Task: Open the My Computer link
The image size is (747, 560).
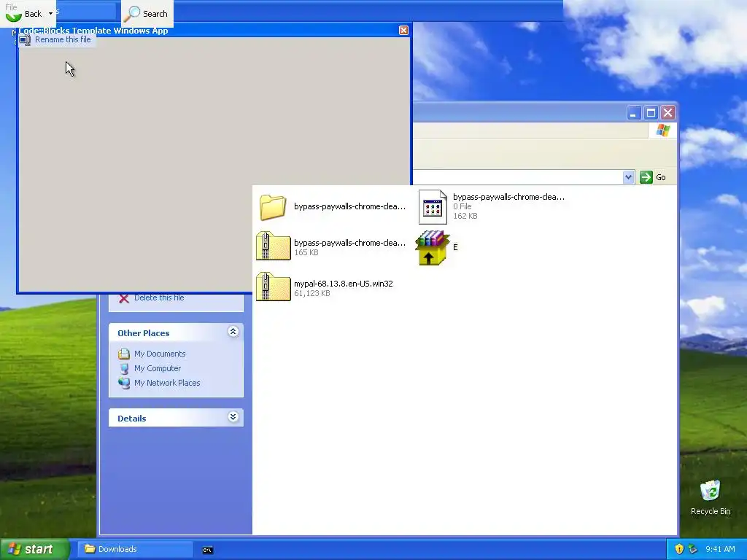Action: click(158, 368)
